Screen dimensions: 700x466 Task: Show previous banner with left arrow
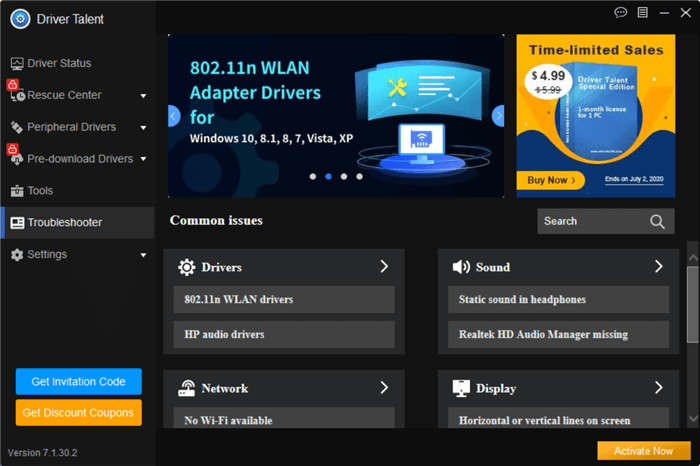[174, 116]
